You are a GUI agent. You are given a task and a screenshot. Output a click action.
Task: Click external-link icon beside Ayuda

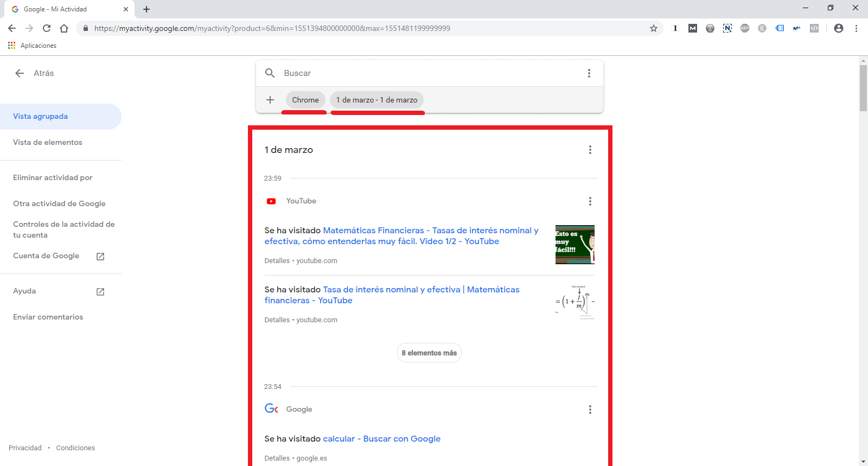click(100, 292)
